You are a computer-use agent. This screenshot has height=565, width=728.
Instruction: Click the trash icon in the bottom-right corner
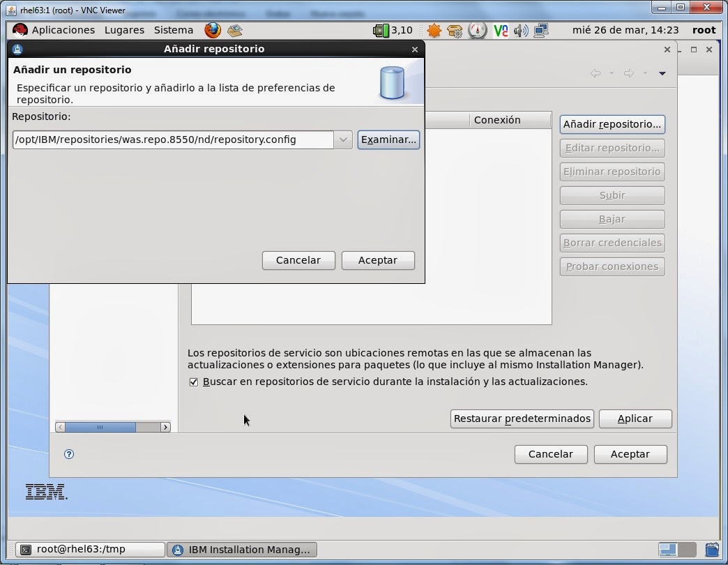713,549
